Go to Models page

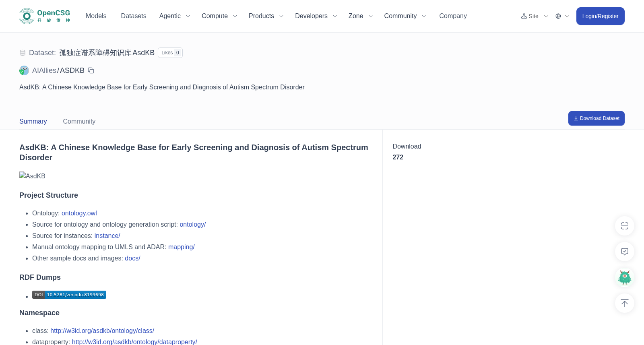coord(96,16)
